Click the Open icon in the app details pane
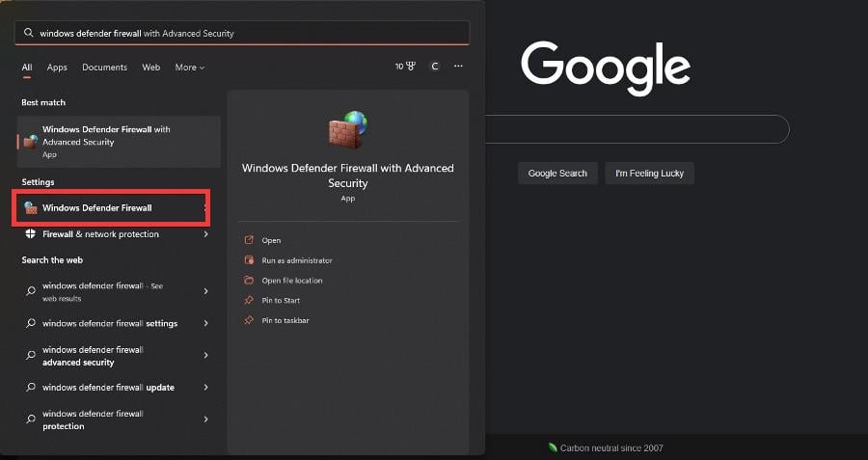Viewport: 868px width, 460px height. click(x=249, y=240)
